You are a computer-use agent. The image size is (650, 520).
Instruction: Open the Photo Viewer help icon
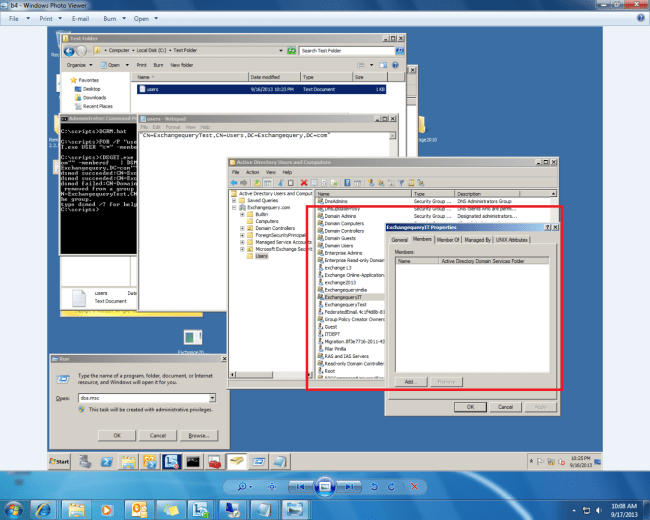(x=641, y=18)
